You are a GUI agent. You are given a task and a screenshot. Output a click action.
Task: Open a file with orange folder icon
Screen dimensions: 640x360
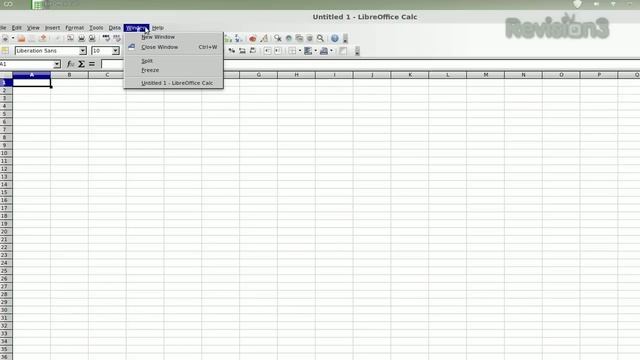tap(21, 38)
